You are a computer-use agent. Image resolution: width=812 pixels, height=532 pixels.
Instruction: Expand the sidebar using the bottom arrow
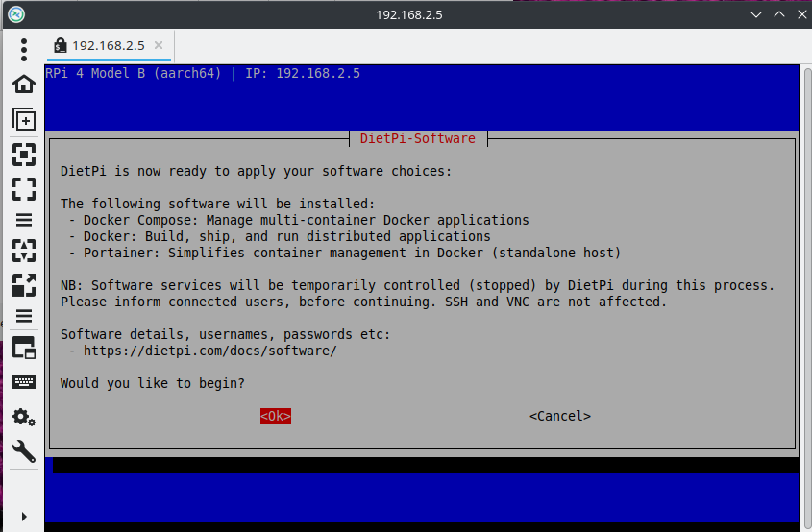24,517
